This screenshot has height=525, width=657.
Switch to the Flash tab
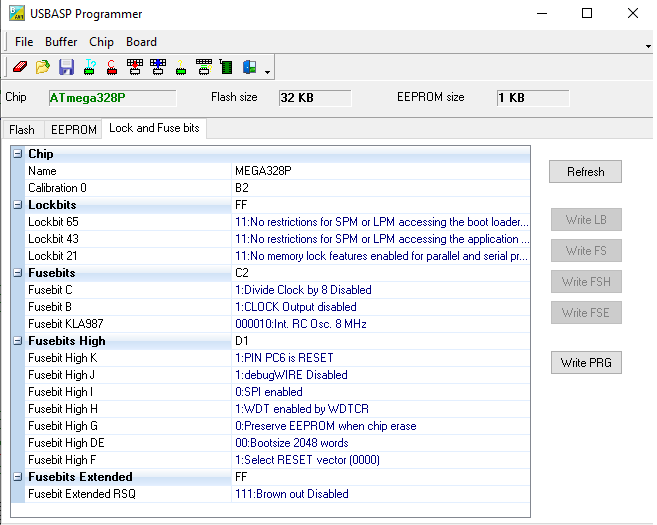pos(22,130)
